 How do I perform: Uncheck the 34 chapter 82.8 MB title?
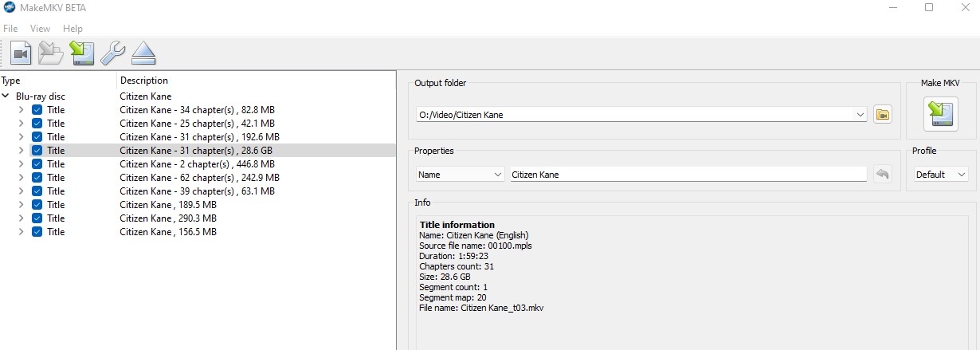37,110
